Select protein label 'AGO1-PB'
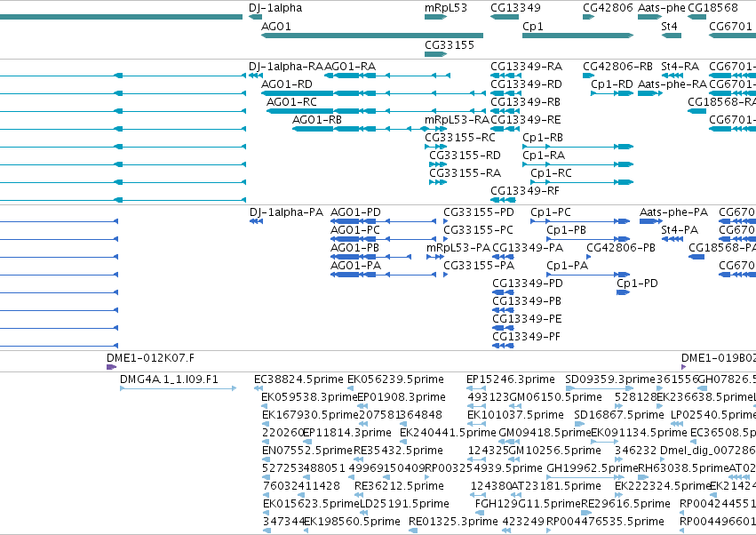 coord(354,248)
